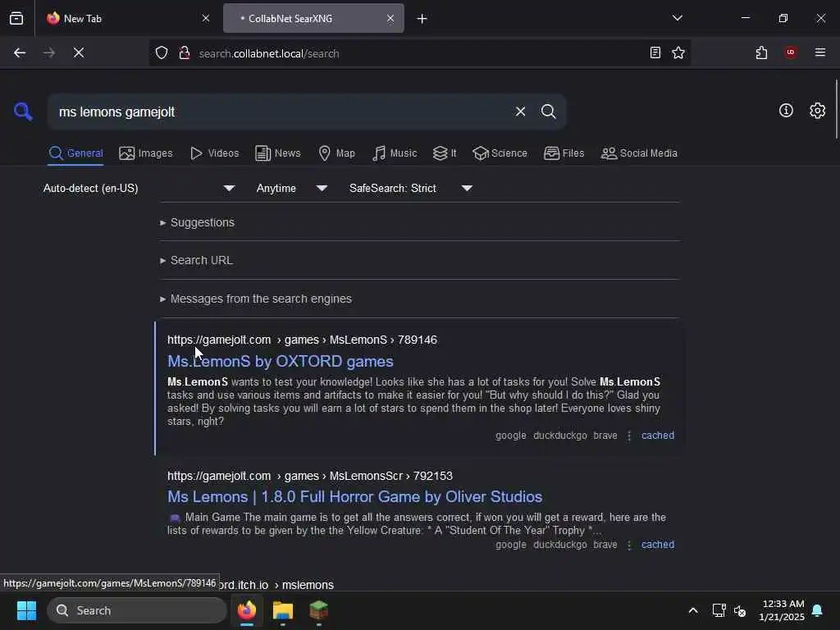This screenshot has height=630, width=840.
Task: Click the Windows taskbar Search box
Action: pyautogui.click(x=137, y=610)
